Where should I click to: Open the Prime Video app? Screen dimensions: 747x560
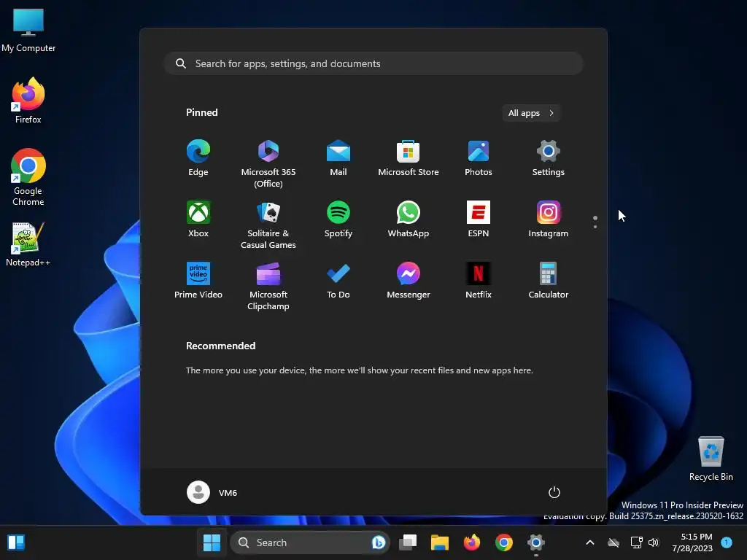point(198,281)
